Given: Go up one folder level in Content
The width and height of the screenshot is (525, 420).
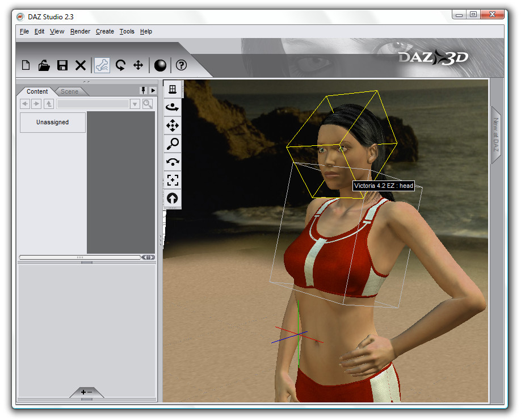Looking at the screenshot, I should point(49,104).
